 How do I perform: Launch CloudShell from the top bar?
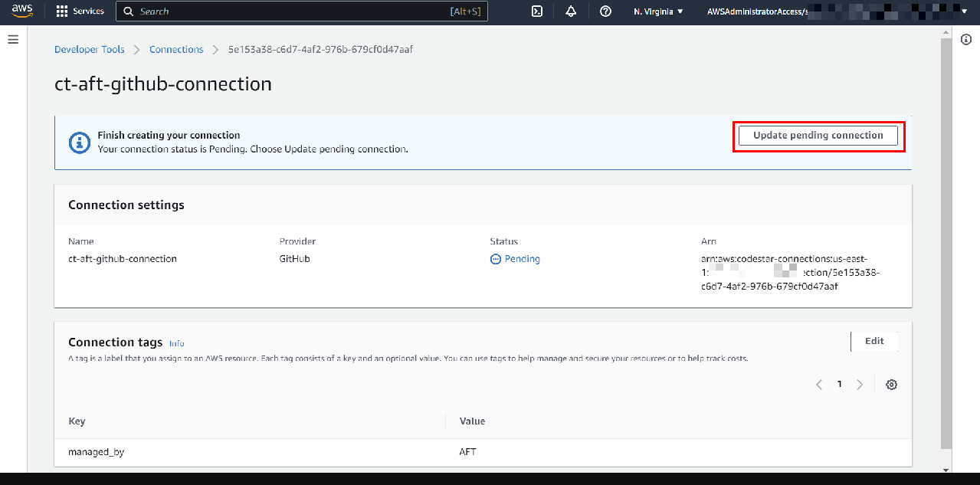538,11
